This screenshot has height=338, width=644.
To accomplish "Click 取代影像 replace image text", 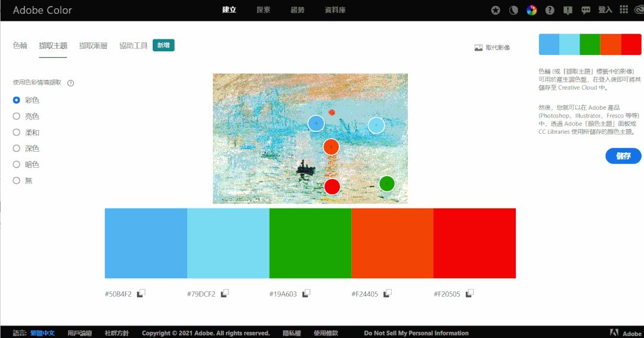I will tap(498, 48).
